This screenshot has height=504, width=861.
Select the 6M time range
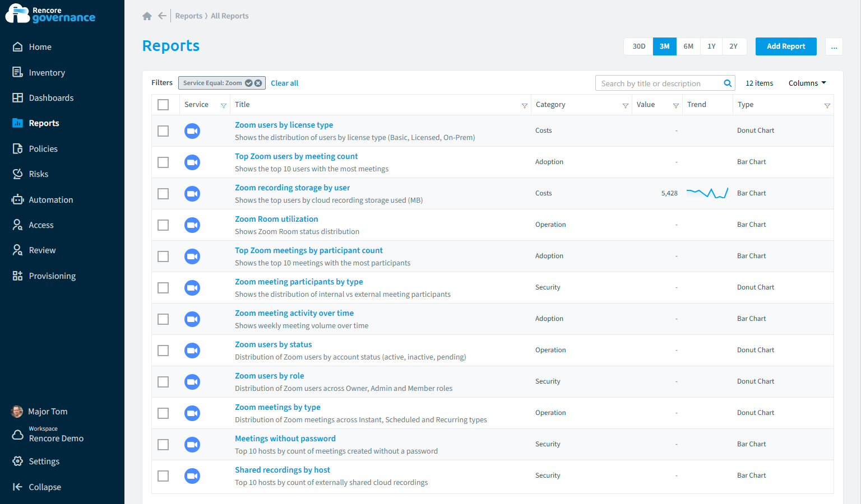click(688, 46)
